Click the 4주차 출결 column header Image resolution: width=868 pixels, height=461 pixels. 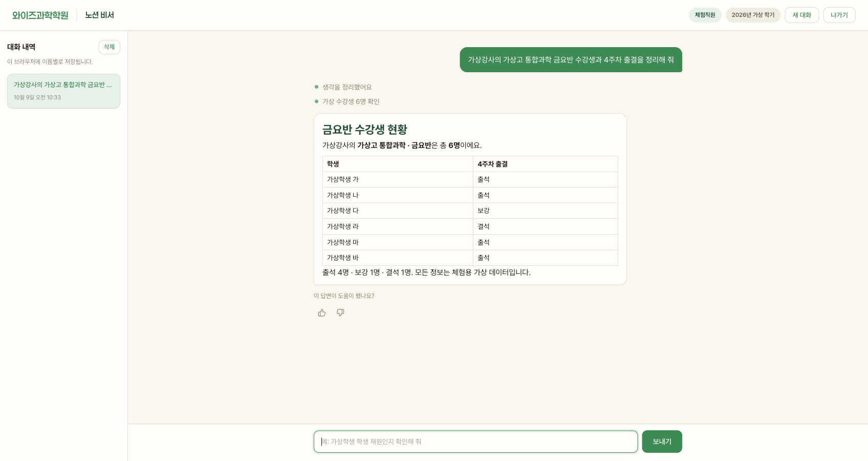point(546,164)
